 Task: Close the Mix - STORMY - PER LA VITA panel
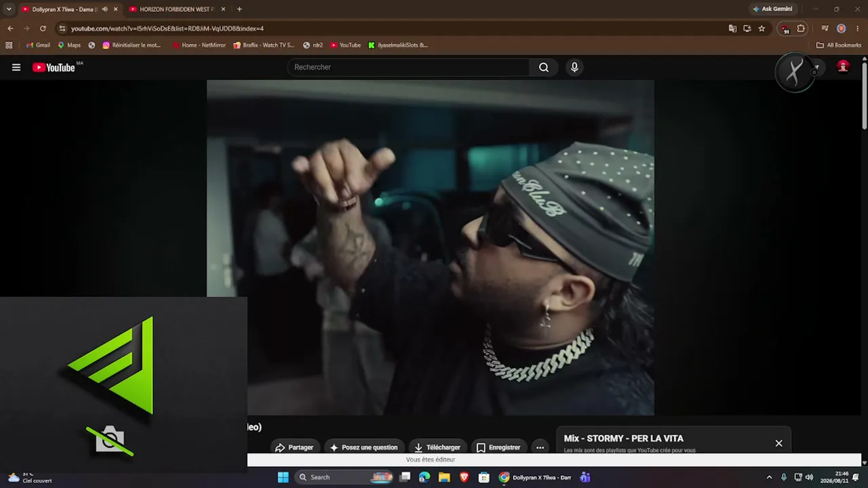click(778, 443)
